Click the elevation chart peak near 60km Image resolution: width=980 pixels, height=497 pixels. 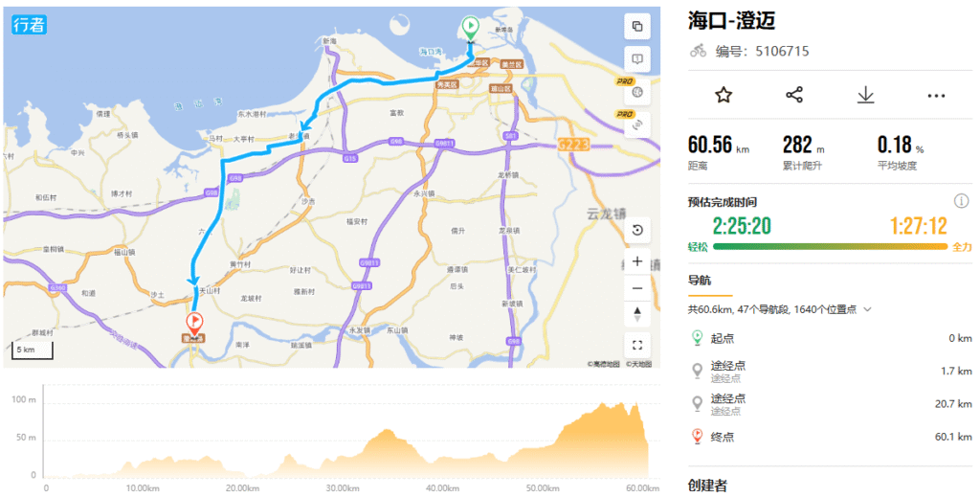pos(636,407)
